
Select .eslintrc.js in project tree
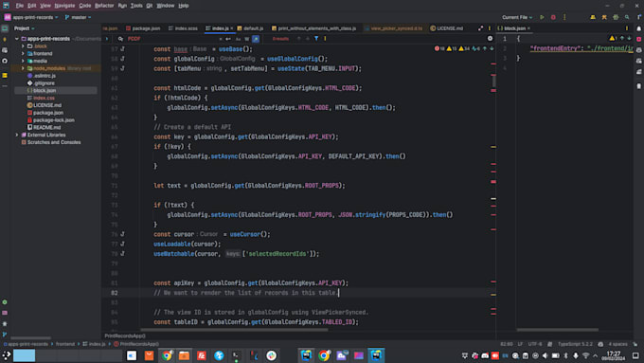click(41, 76)
